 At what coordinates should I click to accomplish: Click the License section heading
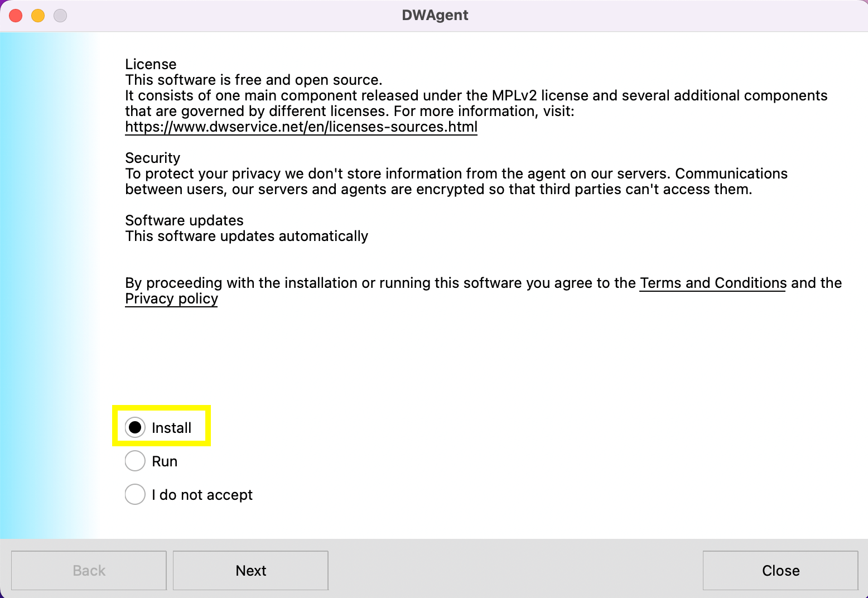(x=151, y=64)
